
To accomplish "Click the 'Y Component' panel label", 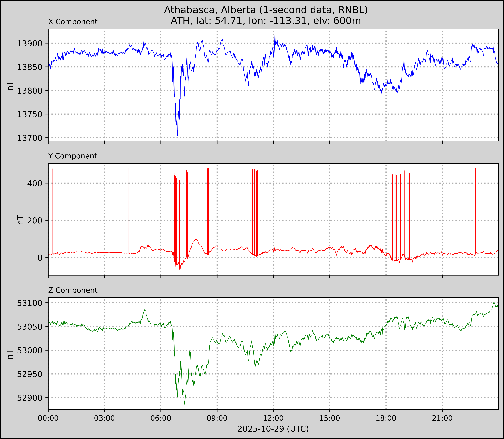I will [x=73, y=156].
